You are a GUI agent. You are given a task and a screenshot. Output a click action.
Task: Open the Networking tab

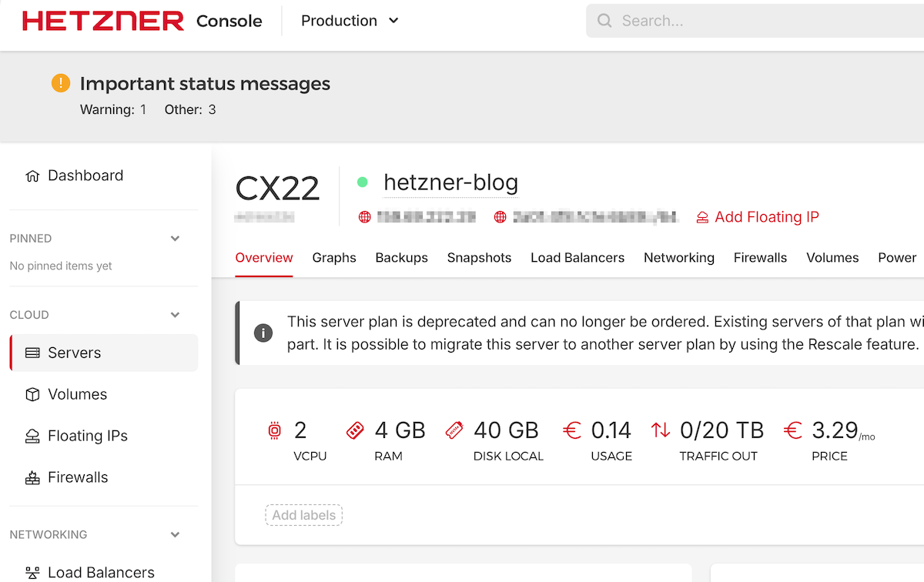coord(679,258)
